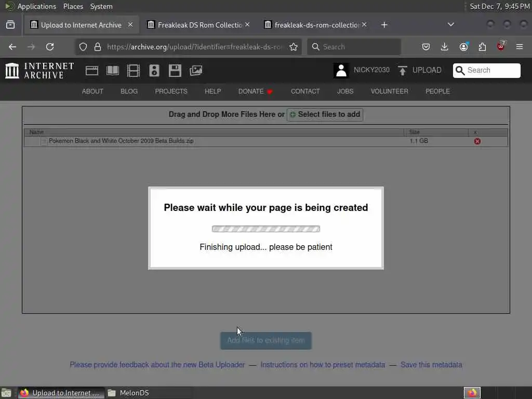Screen dimensions: 532x399
Task: Click the NICKY2030 username
Action: [x=371, y=70]
